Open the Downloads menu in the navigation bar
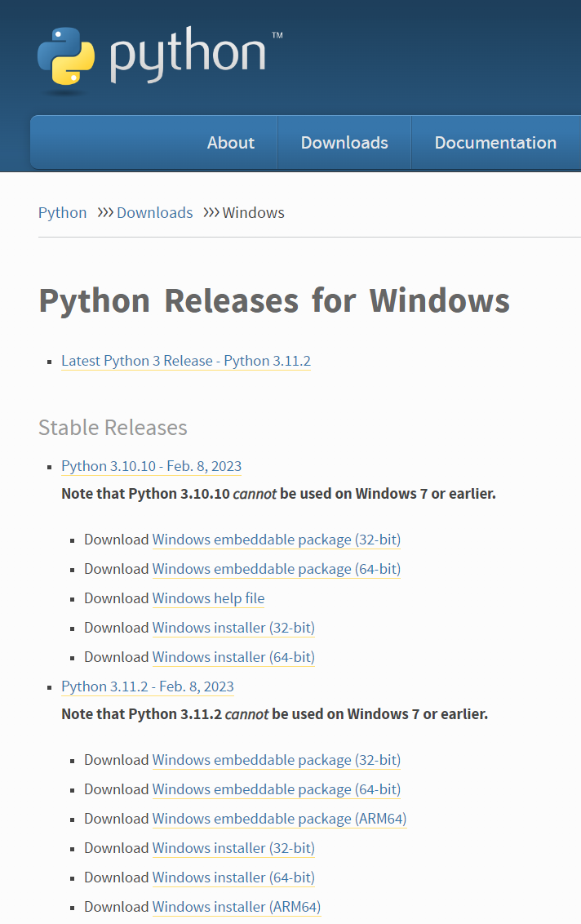This screenshot has width=581, height=924. (344, 143)
